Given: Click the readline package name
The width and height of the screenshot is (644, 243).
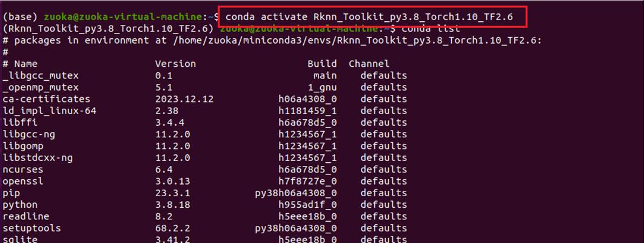Looking at the screenshot, I should coord(26,216).
